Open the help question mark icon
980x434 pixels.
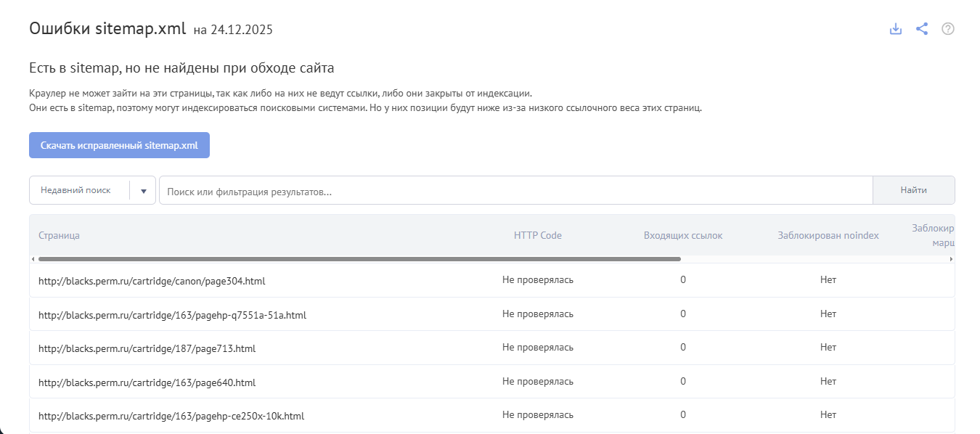coord(948,29)
